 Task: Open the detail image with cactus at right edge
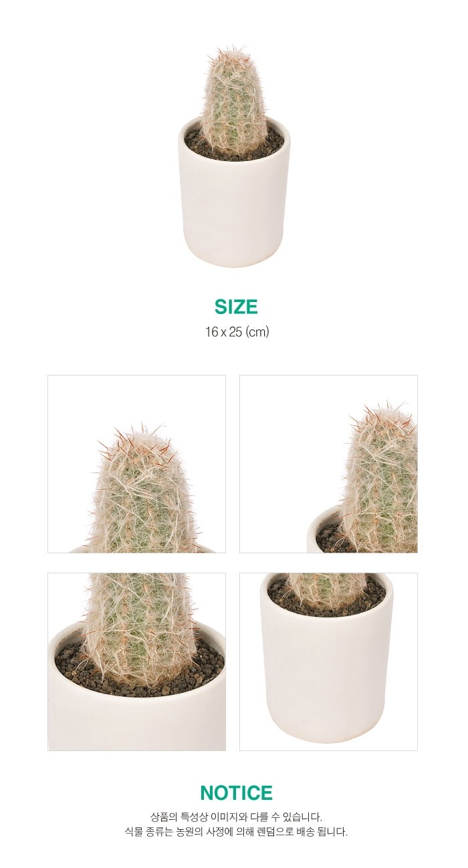point(328,464)
